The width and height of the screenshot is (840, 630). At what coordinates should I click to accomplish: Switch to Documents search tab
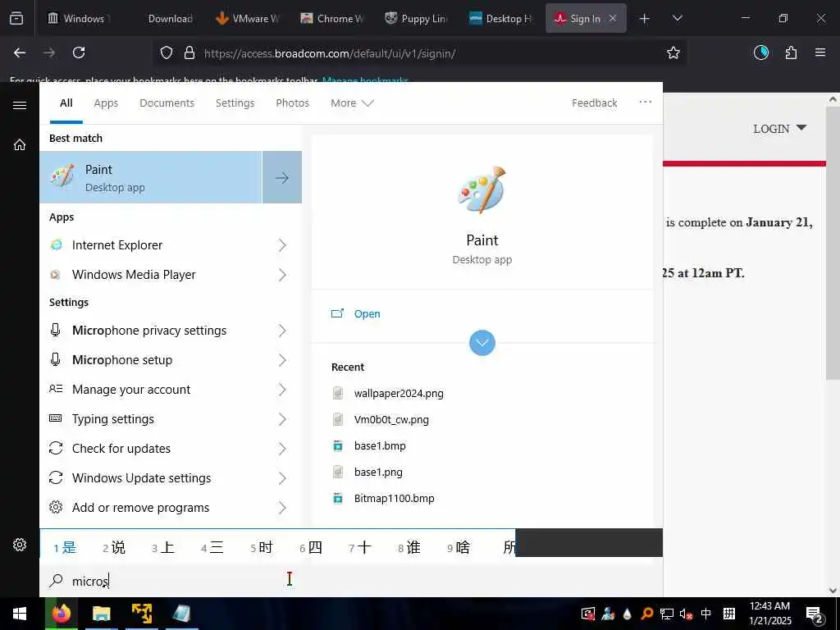click(x=167, y=103)
